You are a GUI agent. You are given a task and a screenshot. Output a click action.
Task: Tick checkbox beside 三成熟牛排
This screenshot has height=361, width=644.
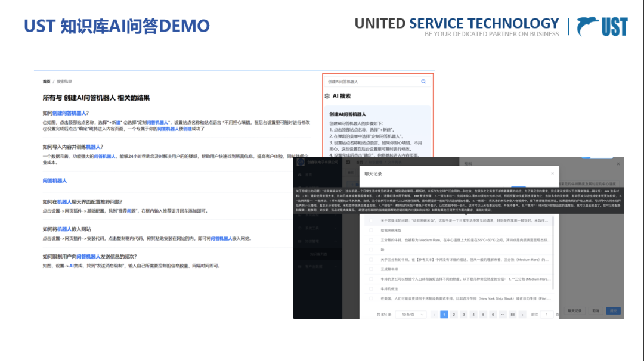[x=371, y=269]
